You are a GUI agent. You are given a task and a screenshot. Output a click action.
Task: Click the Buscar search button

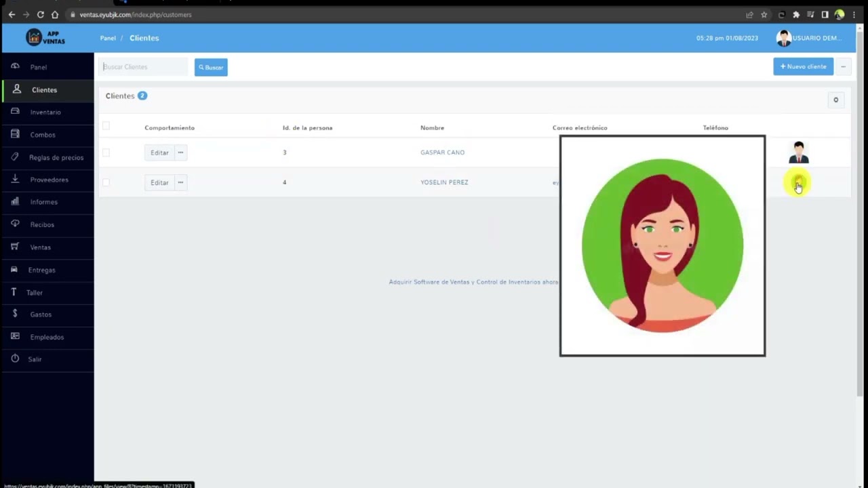[211, 67]
